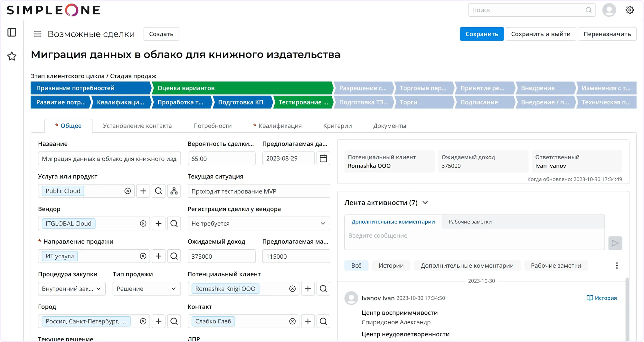Clear the ИТ услуги value

point(143,256)
